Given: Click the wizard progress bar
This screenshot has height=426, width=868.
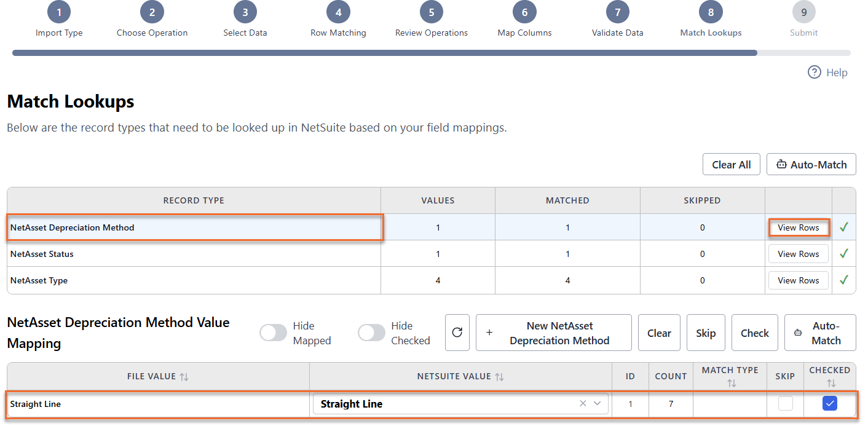Looking at the screenshot, I should [432, 53].
